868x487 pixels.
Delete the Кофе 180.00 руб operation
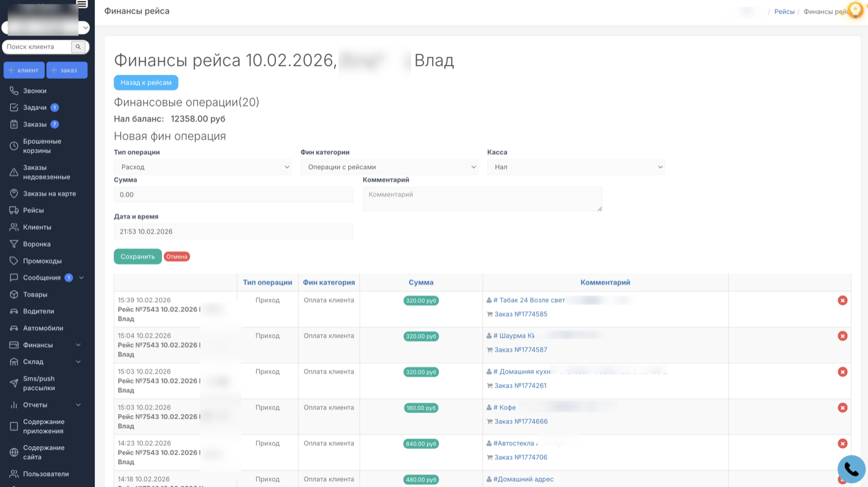tap(842, 408)
